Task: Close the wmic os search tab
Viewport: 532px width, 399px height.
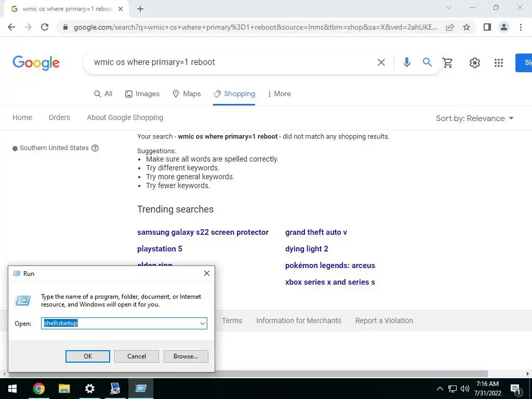Action: coord(121,9)
